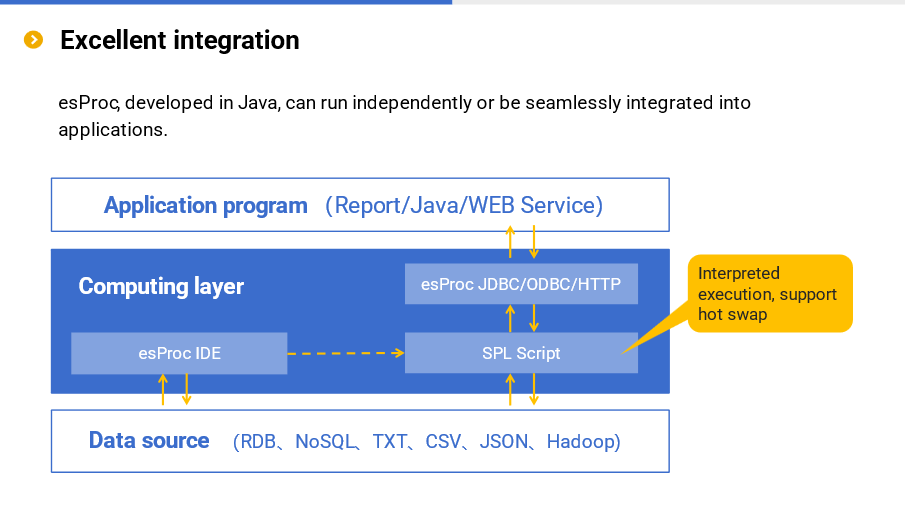Click the orange chevron bullet icon

coord(33,40)
